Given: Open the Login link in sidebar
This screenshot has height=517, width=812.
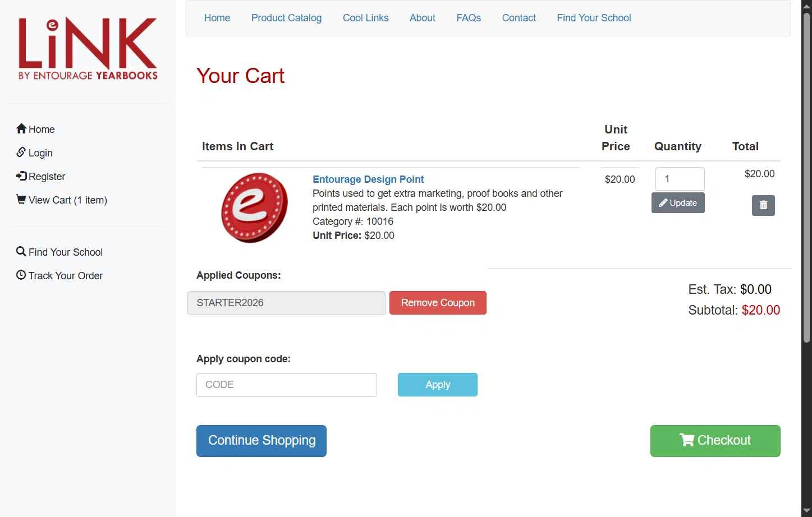Looking at the screenshot, I should pyautogui.click(x=40, y=153).
